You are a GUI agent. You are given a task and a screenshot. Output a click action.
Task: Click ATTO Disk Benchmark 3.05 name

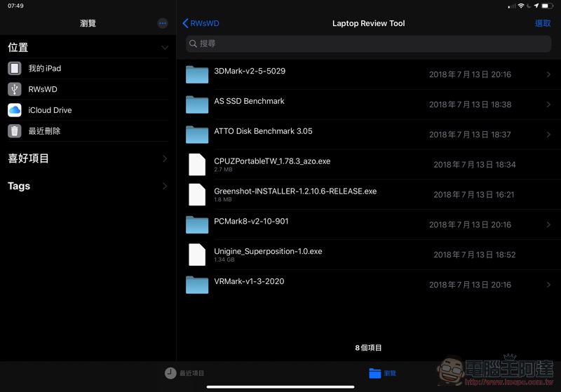264,131
